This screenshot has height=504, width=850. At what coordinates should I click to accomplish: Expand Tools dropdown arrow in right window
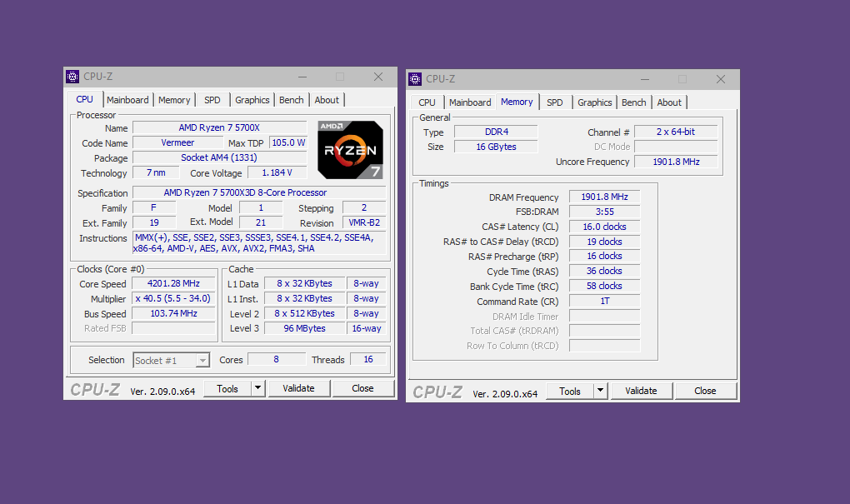601,391
